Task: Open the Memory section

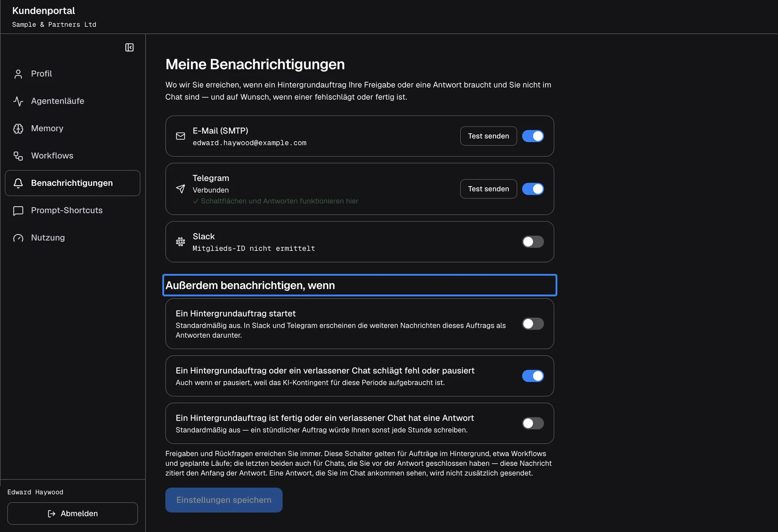Action: [73, 128]
